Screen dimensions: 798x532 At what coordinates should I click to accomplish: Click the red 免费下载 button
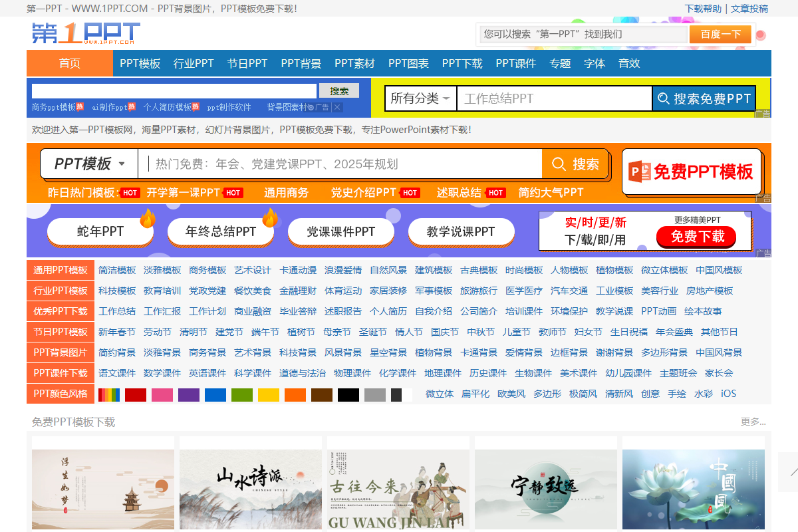coord(696,236)
